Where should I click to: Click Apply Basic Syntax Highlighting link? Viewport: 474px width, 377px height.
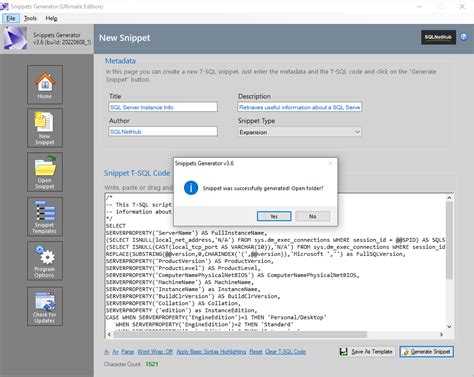point(211,352)
